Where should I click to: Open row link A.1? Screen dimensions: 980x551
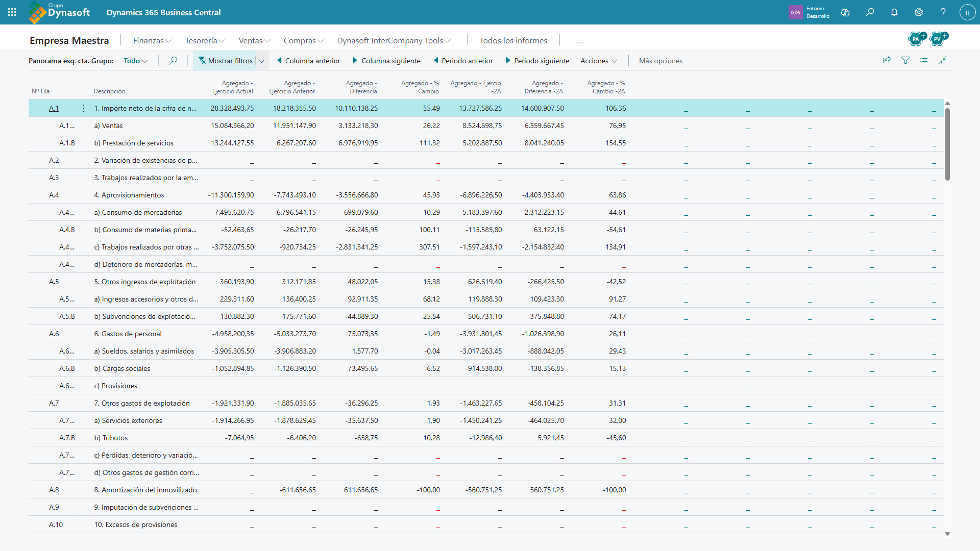54,108
